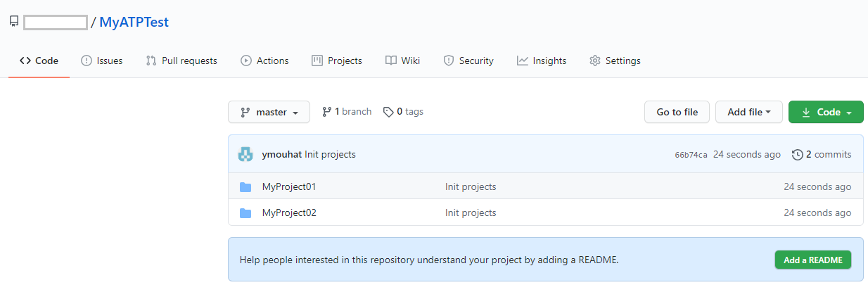This screenshot has width=868, height=292.
Task: Open the Pull requests tab
Action: coord(181,61)
